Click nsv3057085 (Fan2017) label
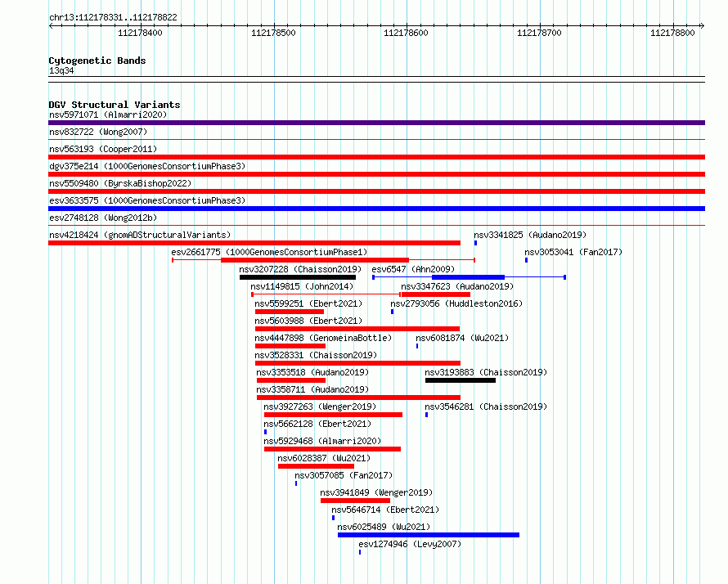 [344, 475]
